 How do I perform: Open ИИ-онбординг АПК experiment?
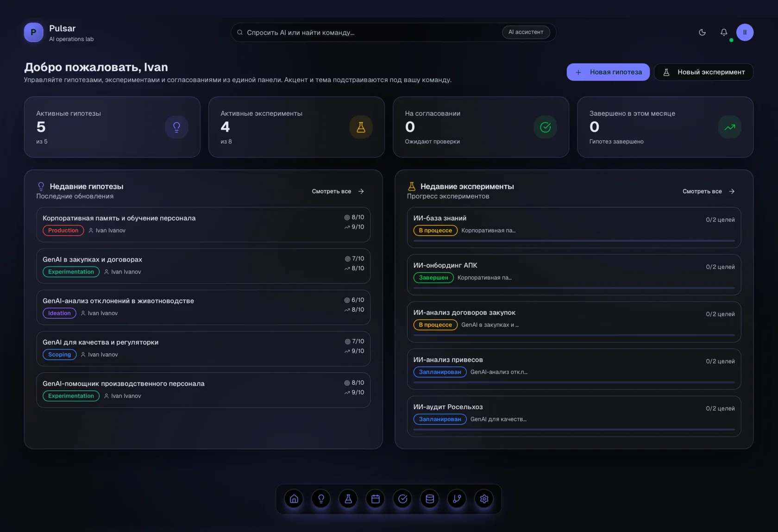coord(574,275)
